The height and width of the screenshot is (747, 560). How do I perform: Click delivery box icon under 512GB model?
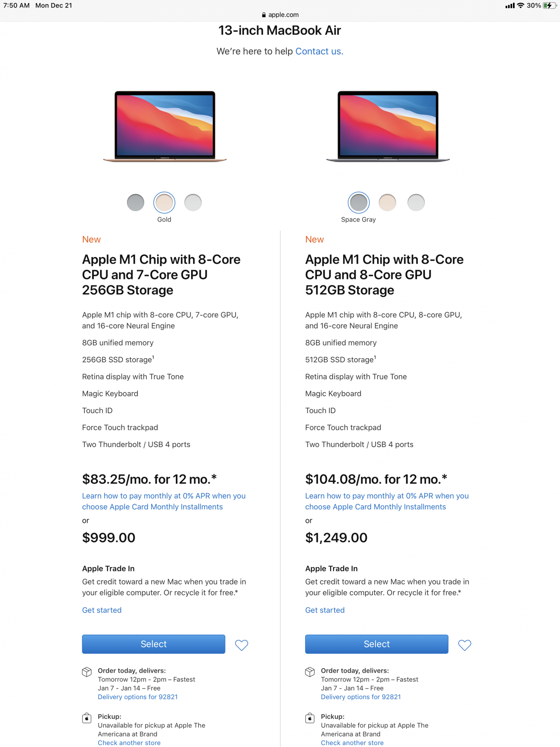(x=310, y=672)
